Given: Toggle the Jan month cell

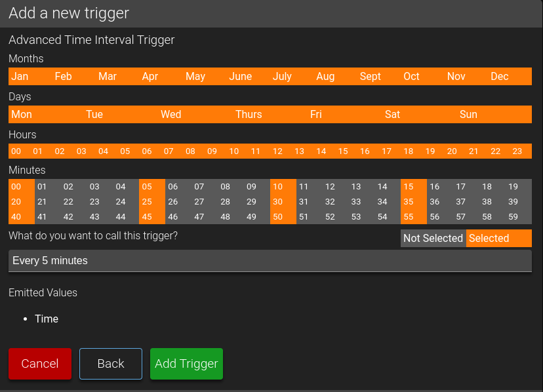Looking at the screenshot, I should click(20, 77).
